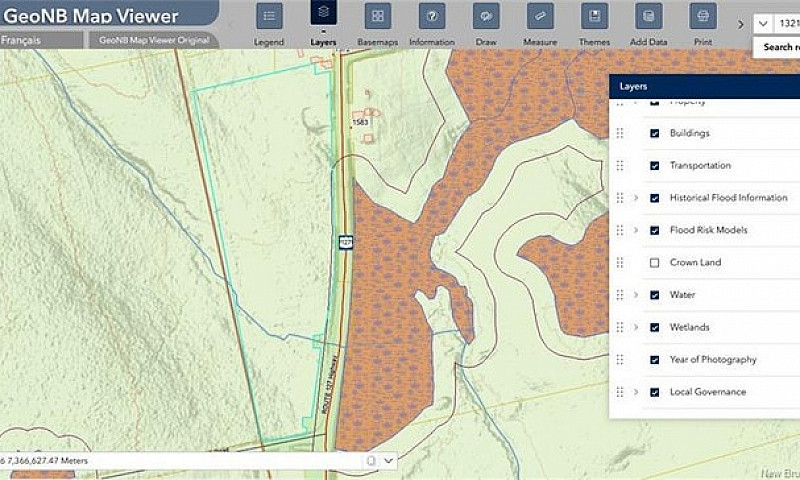Grab the drag handle for Historical Flood Information

coord(620,198)
